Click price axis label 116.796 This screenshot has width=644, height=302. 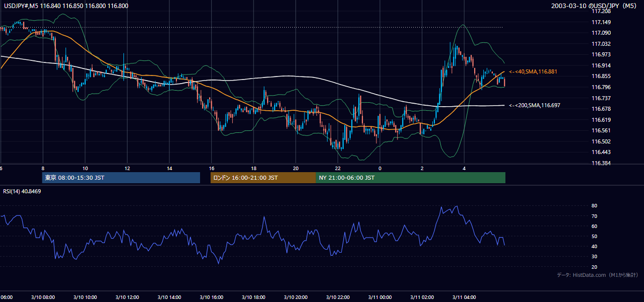coord(601,87)
